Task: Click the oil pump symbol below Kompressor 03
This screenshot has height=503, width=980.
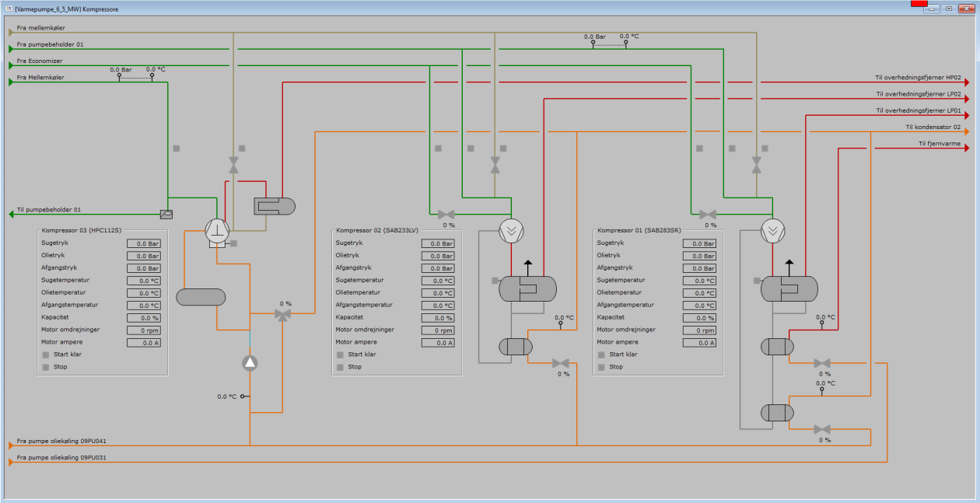Action: pyautogui.click(x=250, y=362)
